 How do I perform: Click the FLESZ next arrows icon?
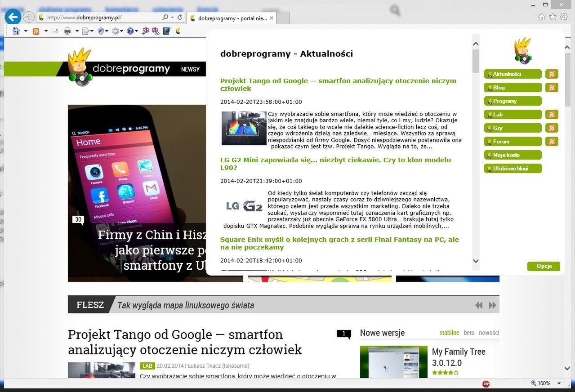tap(492, 305)
